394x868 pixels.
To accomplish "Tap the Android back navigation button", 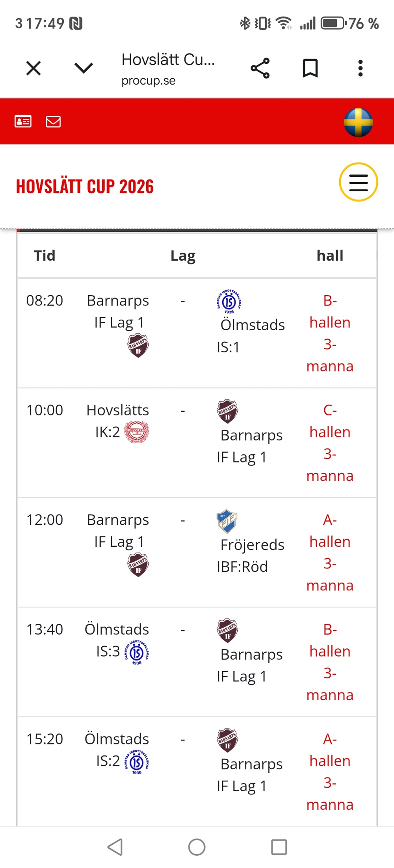I will tap(115, 847).
